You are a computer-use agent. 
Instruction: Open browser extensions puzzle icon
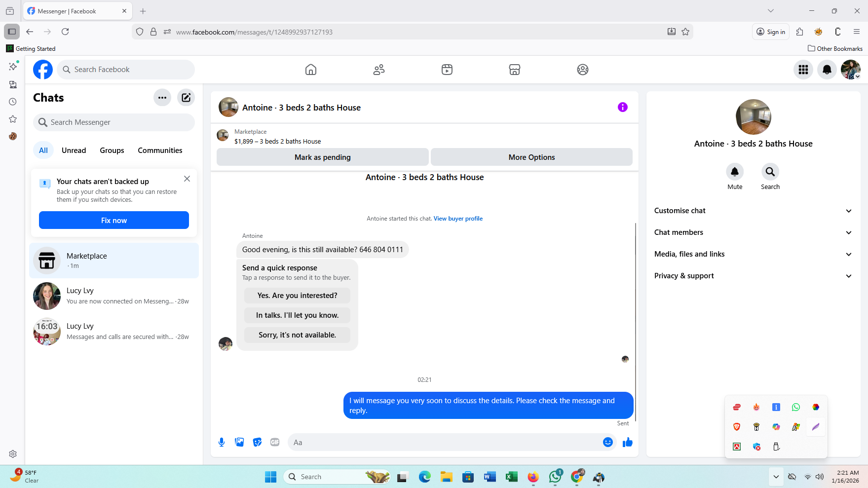coord(800,32)
